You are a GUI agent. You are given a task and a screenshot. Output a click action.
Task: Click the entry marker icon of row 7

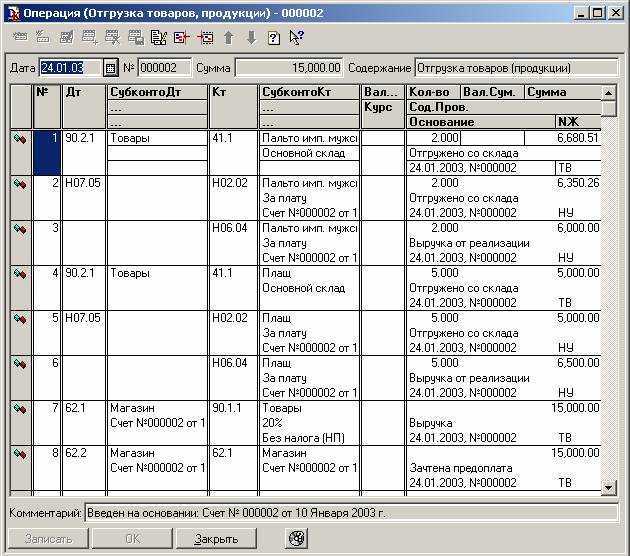[20, 409]
